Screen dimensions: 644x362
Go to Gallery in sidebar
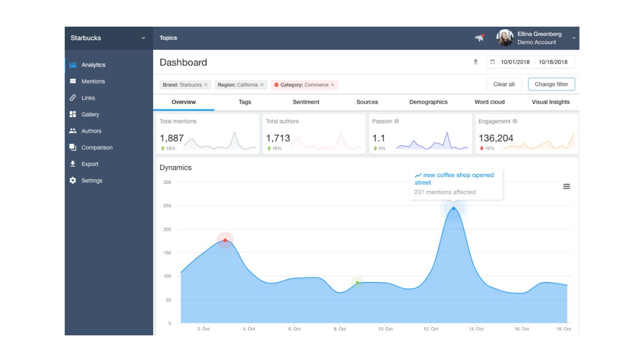(x=109, y=115)
